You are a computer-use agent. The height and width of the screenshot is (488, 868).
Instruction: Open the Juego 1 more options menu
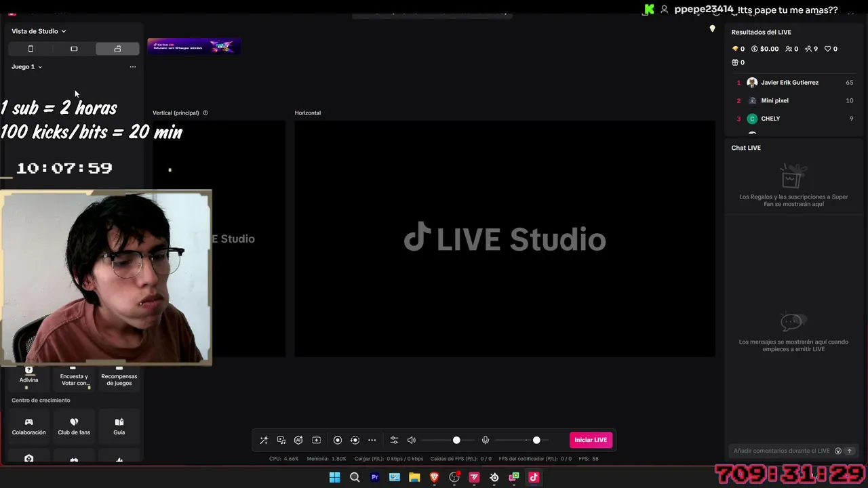tap(133, 66)
